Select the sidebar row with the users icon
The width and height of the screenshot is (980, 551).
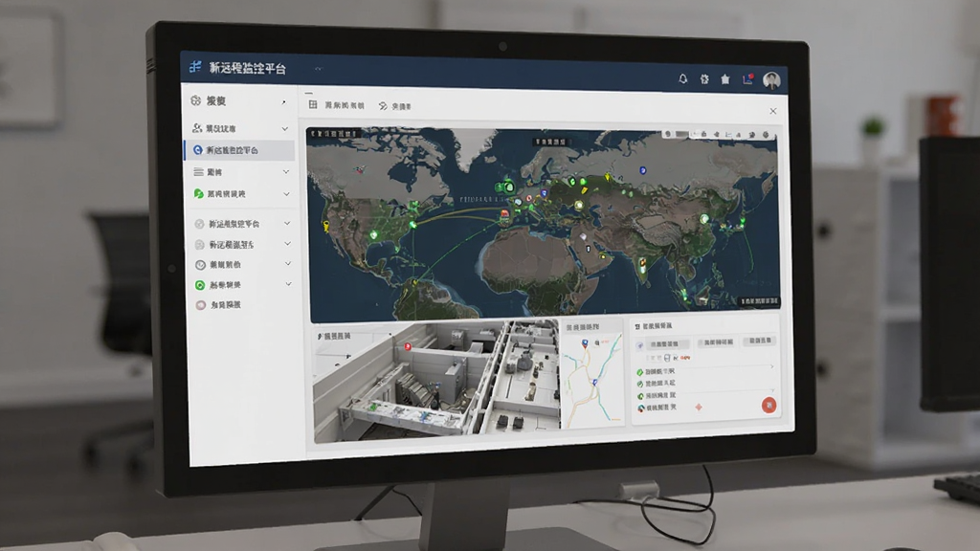tap(240, 129)
